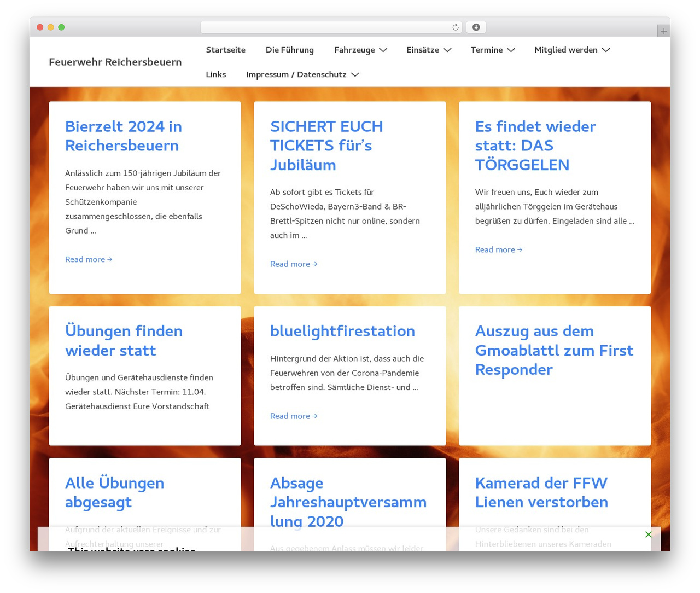
Task: Open the Alle Übungen abgesagt post
Action: click(x=115, y=492)
